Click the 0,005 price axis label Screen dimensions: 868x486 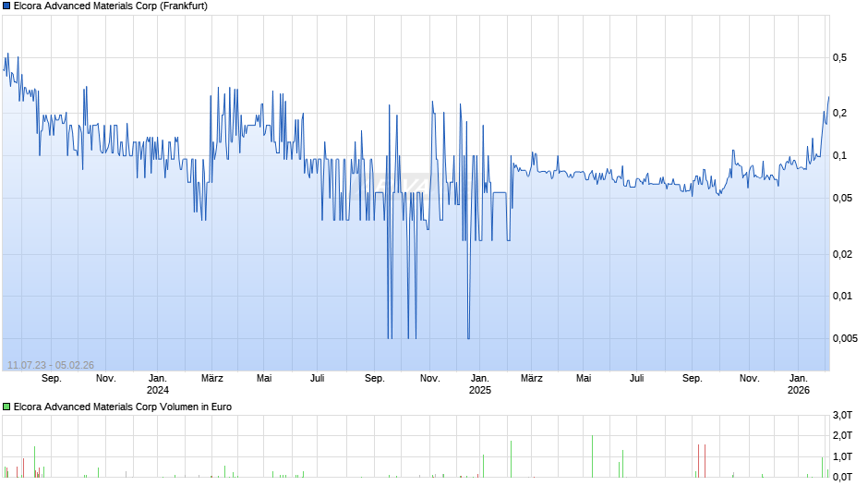point(845,338)
